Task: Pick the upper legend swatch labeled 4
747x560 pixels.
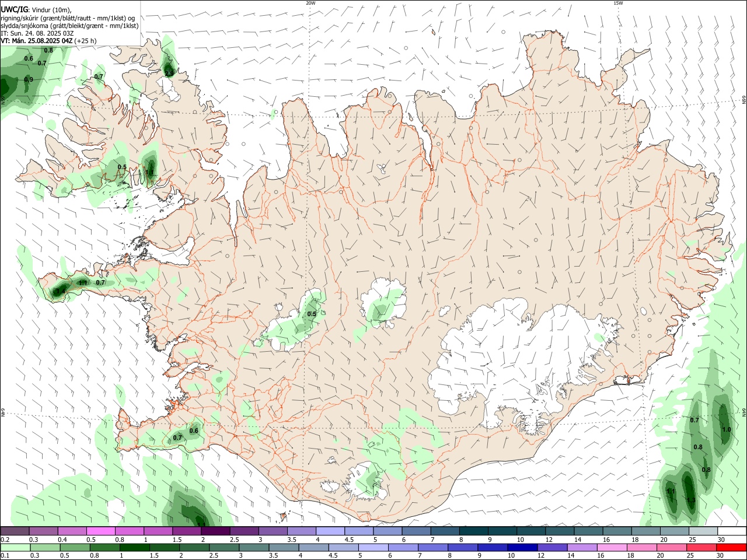Action: click(x=330, y=531)
